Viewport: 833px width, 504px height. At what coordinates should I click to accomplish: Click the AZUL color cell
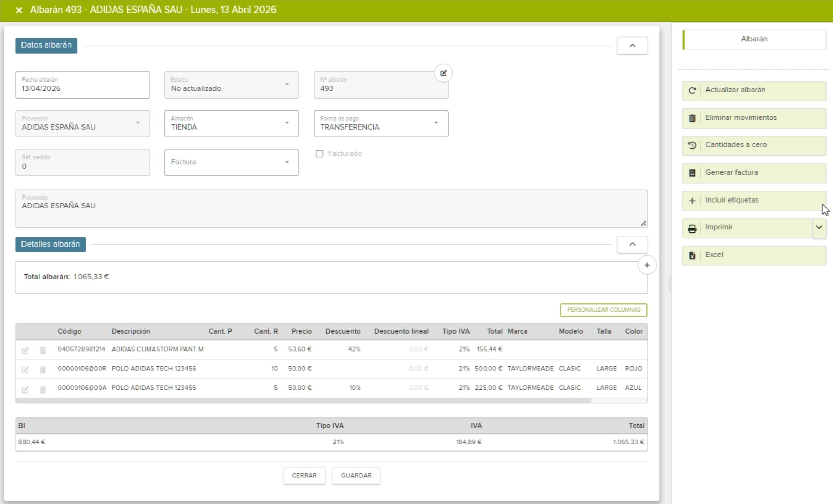(x=633, y=388)
